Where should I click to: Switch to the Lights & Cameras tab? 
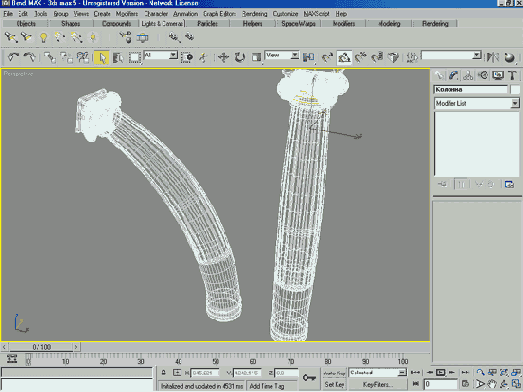[x=162, y=24]
